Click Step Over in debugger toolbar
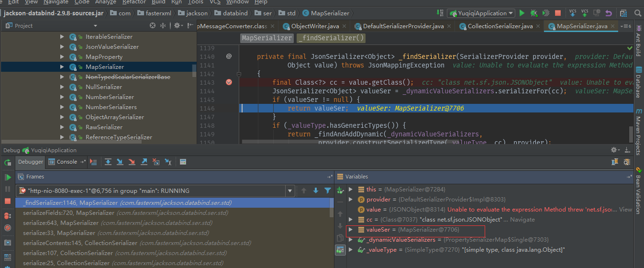The height and width of the screenshot is (268, 644). [x=108, y=162]
